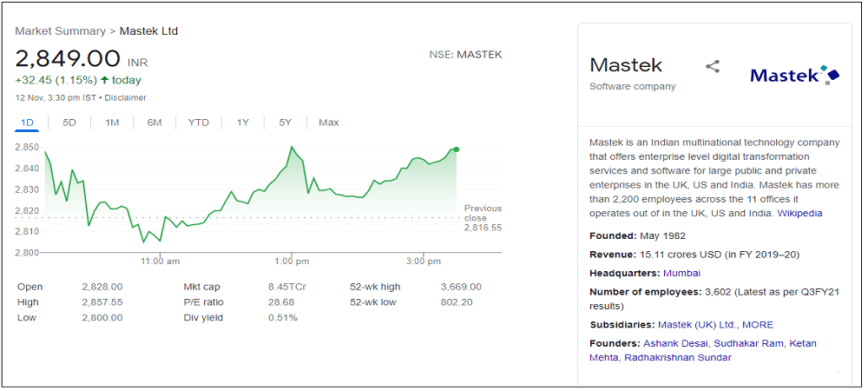Viewport: 868px width, 391px height.
Task: Click the 52-wk high value 3,669.00
Action: click(x=461, y=287)
